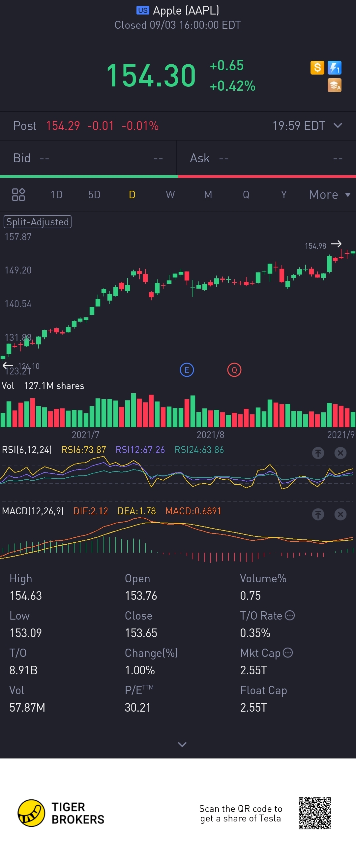The image size is (356, 868).
Task: Select the M monthly chart tab
Action: point(208,194)
